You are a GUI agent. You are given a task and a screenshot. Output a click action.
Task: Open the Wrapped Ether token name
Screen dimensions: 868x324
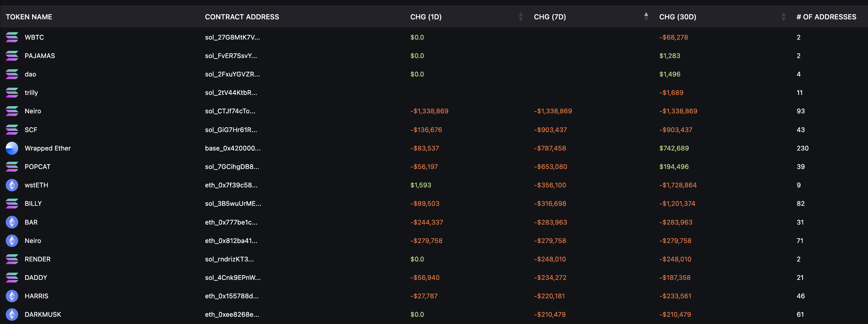(x=48, y=148)
